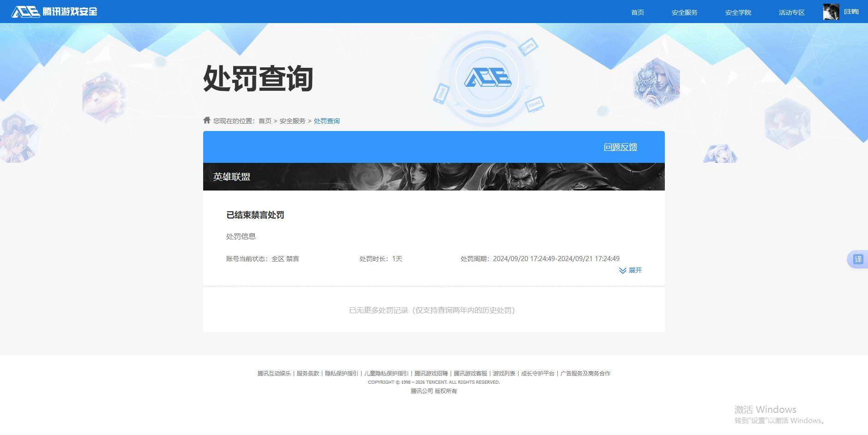The height and width of the screenshot is (435, 868).
Task: Open the 安全服务 navigation menu
Action: (684, 12)
